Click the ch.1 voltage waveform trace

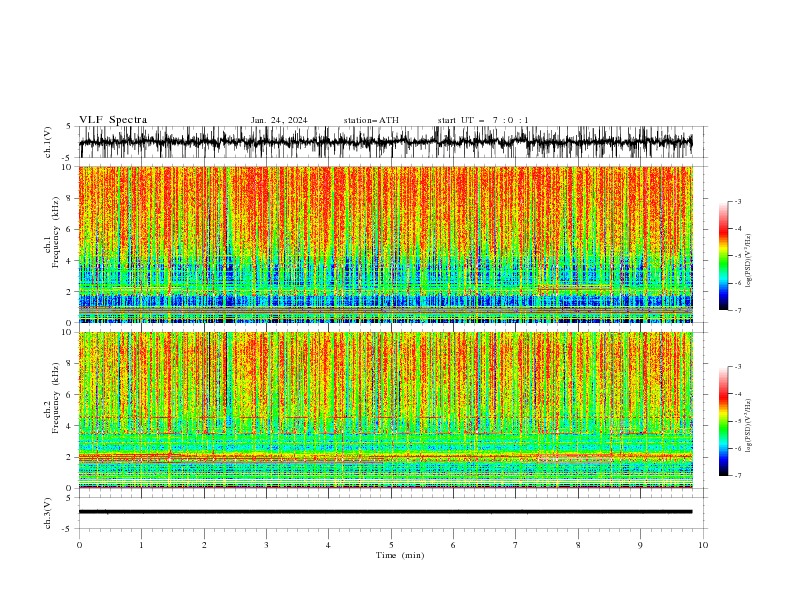point(385,142)
